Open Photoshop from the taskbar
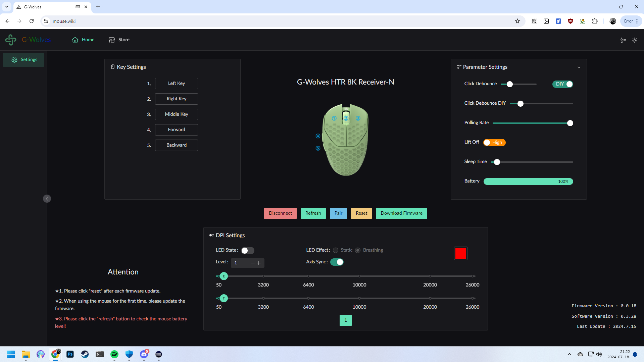Screen dimensions: 644x362 (70, 354)
